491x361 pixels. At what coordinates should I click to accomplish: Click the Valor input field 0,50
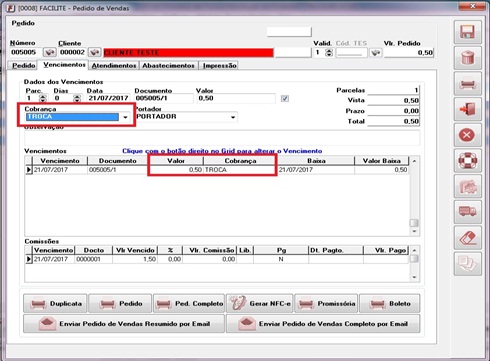[x=236, y=98]
